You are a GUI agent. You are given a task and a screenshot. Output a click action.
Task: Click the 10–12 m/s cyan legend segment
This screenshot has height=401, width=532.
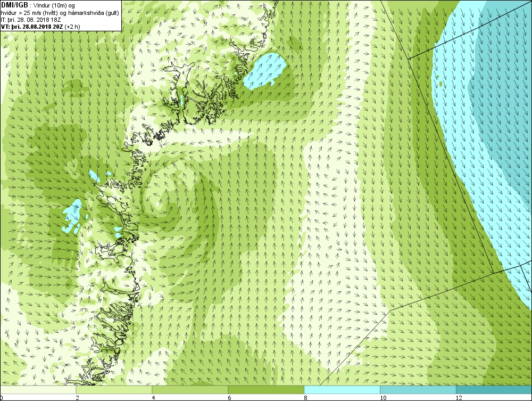418,389
